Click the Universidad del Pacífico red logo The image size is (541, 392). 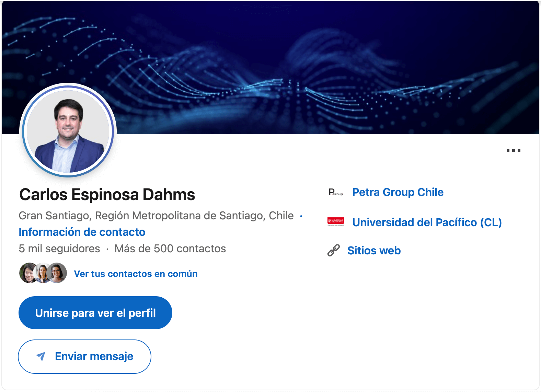click(336, 222)
